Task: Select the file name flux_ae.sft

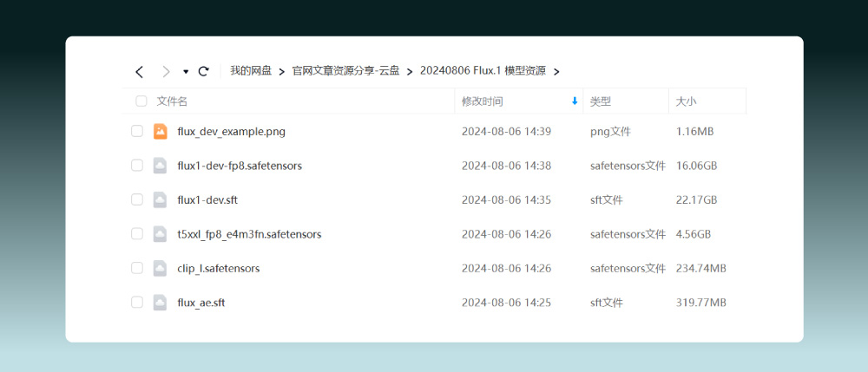Action: click(201, 303)
